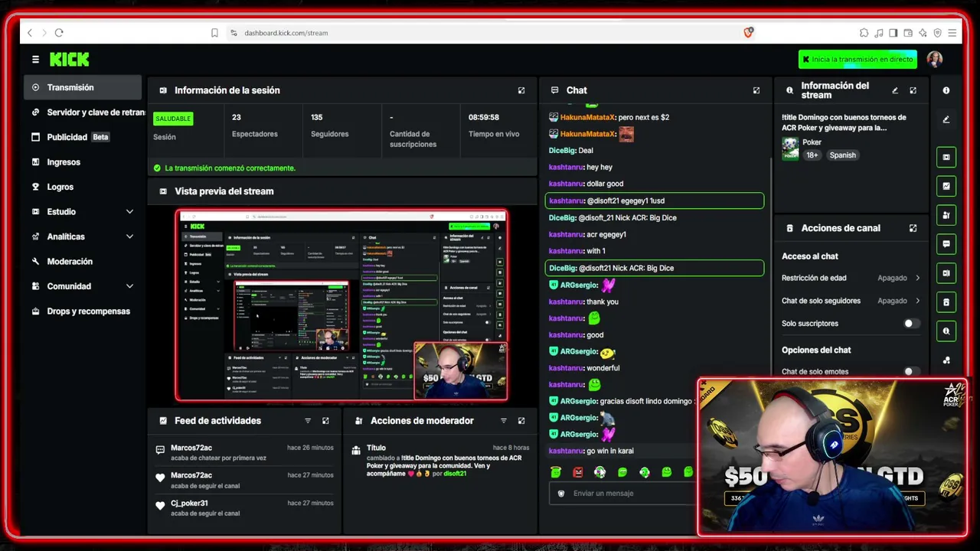Open Transmisión in the sidebar

click(83, 87)
